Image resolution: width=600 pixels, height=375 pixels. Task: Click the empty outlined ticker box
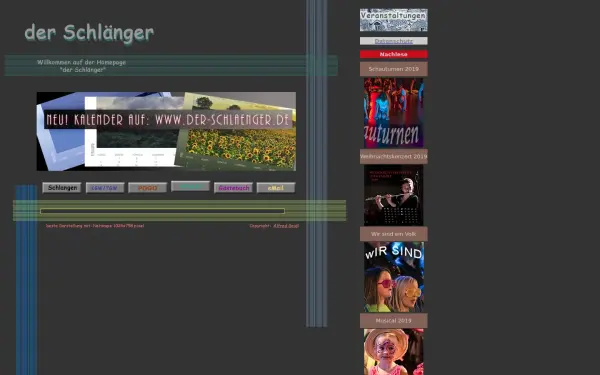(x=163, y=211)
